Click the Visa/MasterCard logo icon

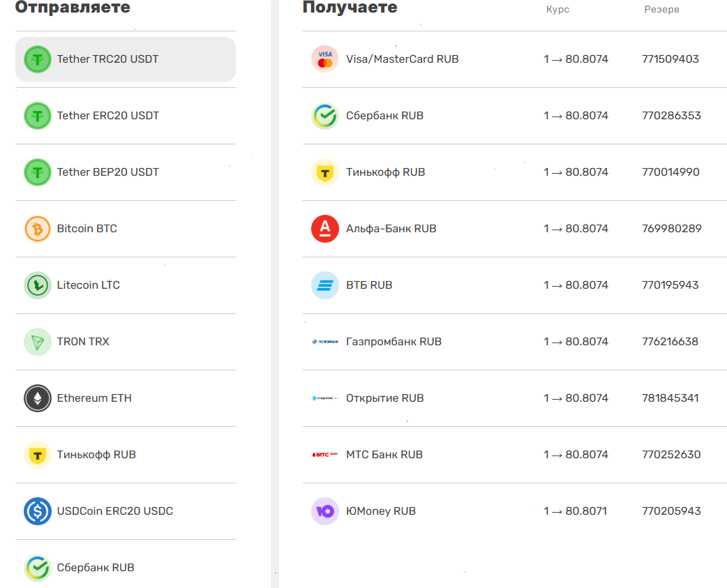324,59
